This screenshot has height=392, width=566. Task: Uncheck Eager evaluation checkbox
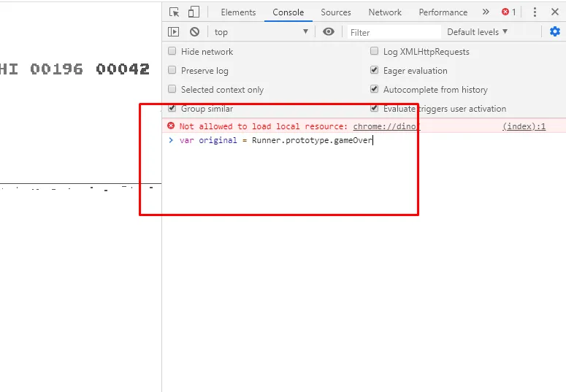pyautogui.click(x=375, y=69)
